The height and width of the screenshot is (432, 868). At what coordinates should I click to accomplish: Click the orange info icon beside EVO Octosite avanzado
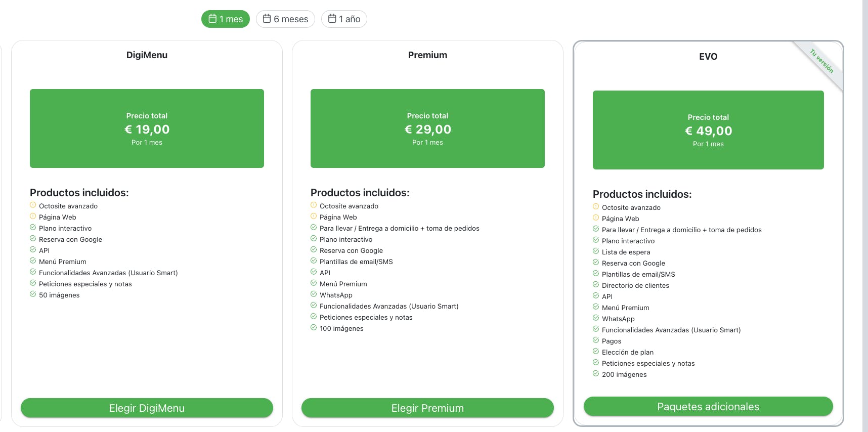click(596, 207)
